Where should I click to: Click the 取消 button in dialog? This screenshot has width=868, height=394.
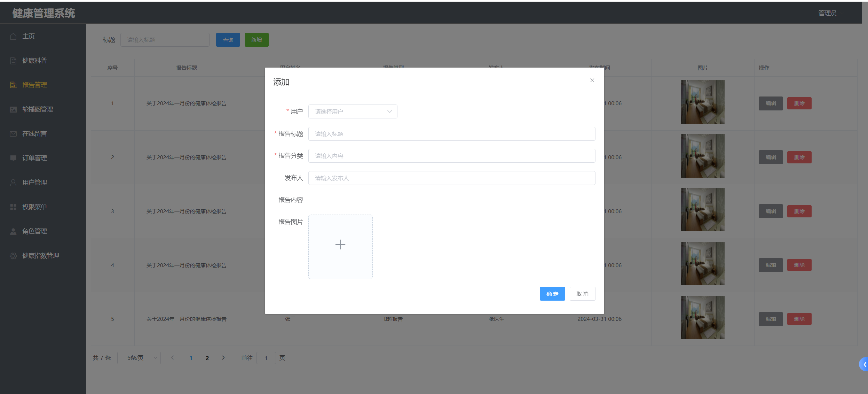(582, 294)
